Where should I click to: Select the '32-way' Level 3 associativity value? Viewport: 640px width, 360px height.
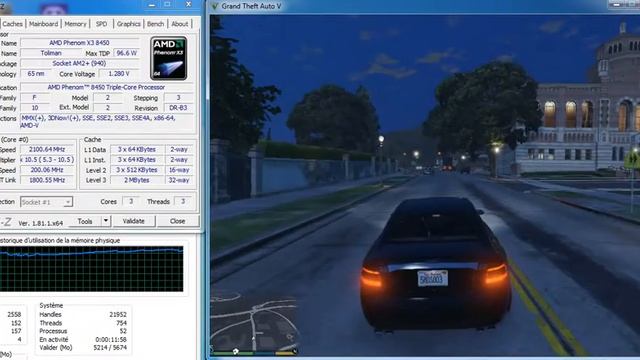[x=179, y=180]
